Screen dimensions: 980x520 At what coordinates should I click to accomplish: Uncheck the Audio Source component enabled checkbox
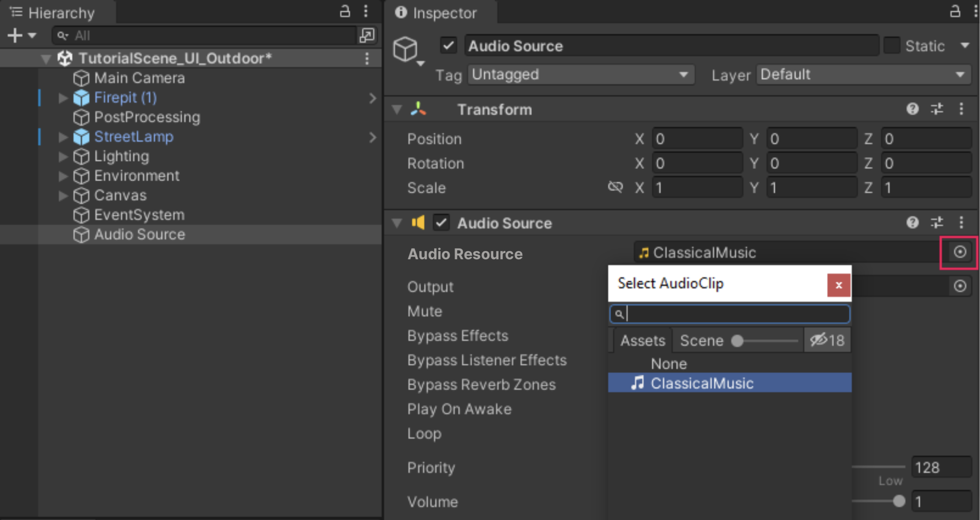tap(441, 223)
